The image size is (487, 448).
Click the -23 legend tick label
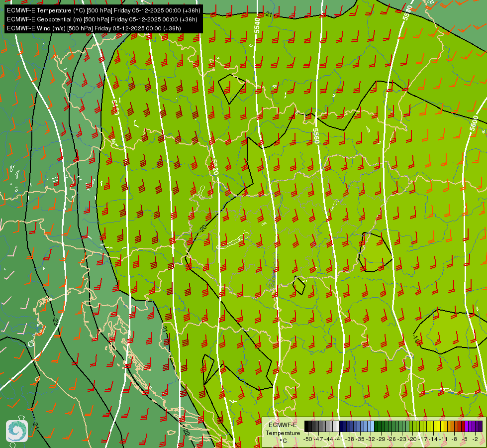(402, 439)
